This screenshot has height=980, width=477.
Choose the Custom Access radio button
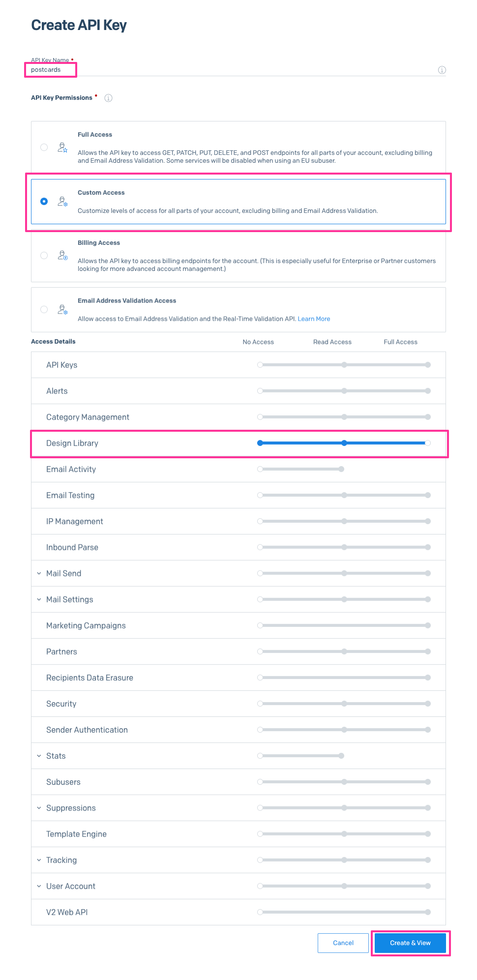click(x=44, y=201)
